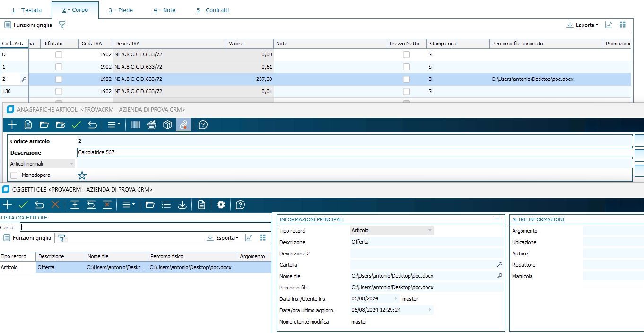Open the 5 - Contratti tab
Screen dimensions: 644x333
[212, 10]
